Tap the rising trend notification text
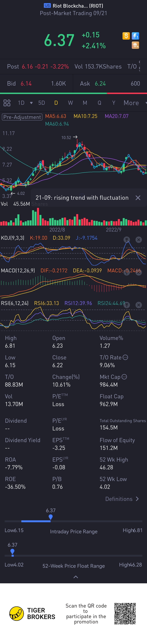Image resolution: width=147 pixels, height=644 pixels. [82, 198]
